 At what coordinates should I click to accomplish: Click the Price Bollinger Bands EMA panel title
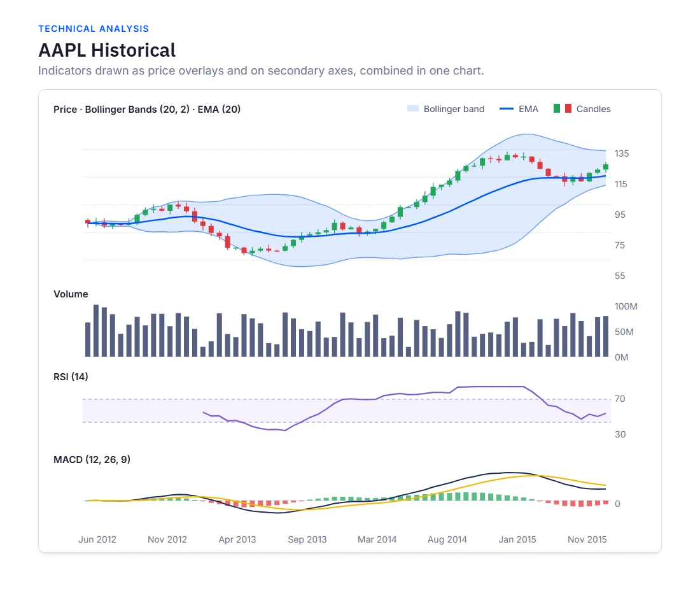pos(147,110)
